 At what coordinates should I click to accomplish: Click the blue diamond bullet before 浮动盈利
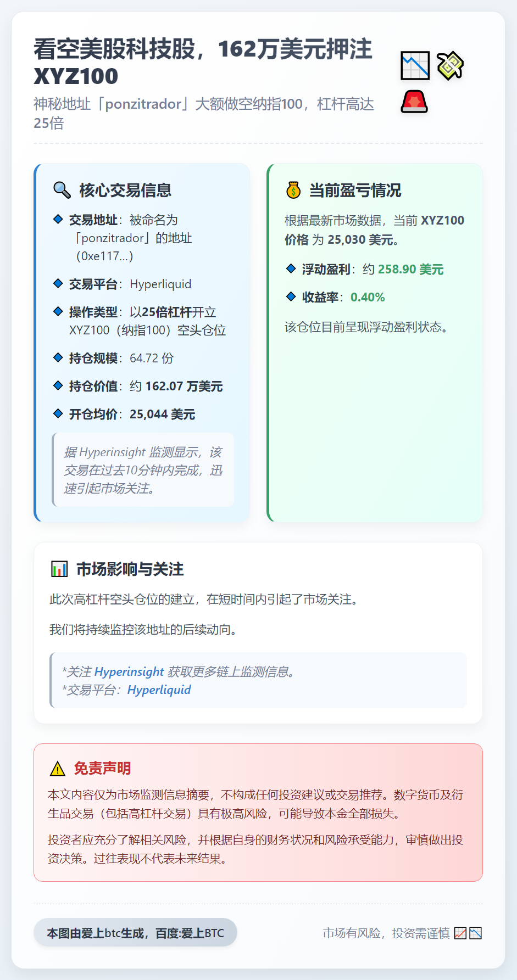click(x=291, y=268)
